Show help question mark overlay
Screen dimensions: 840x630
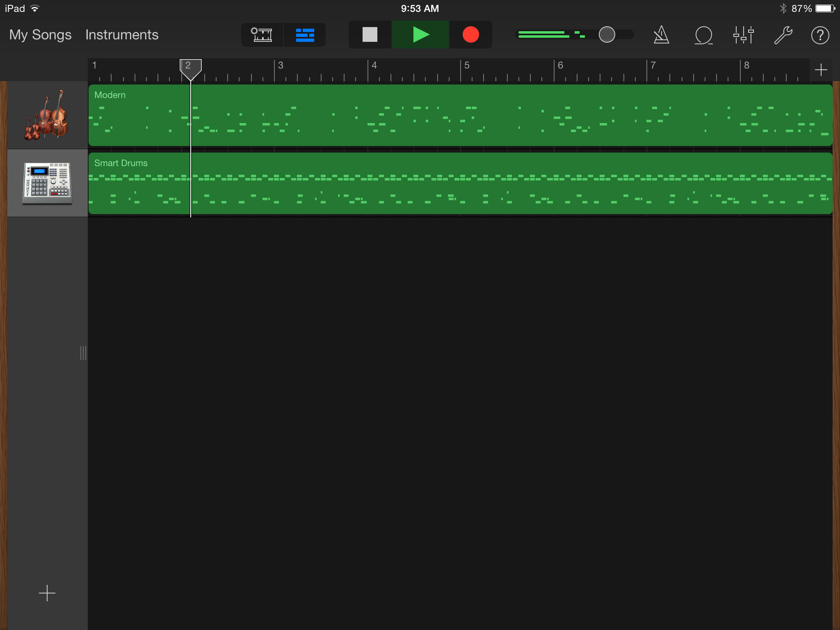click(820, 35)
